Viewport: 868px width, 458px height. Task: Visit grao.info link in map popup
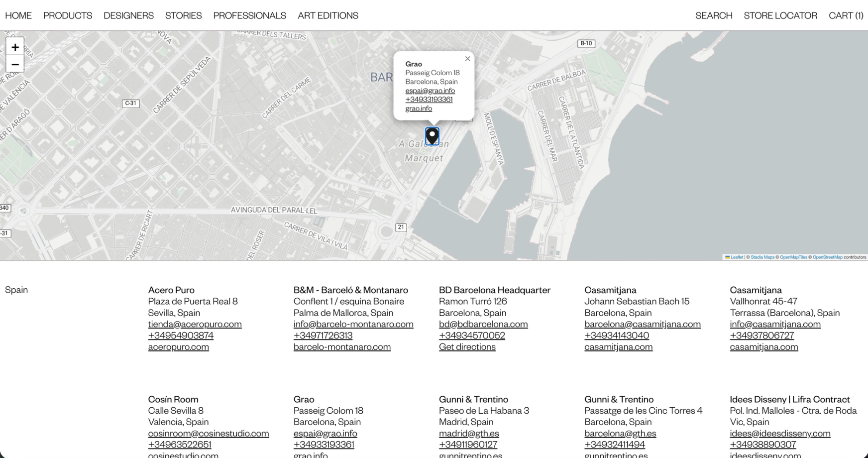pyautogui.click(x=419, y=109)
